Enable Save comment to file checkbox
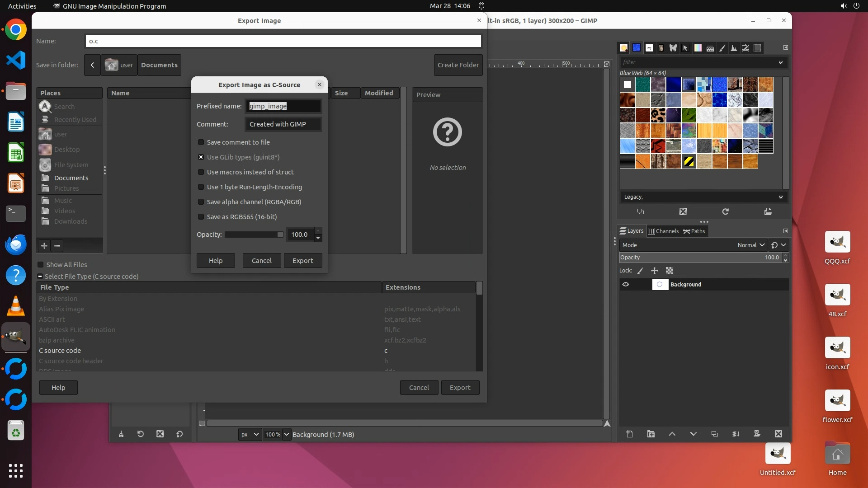This screenshot has width=868, height=488. (201, 142)
